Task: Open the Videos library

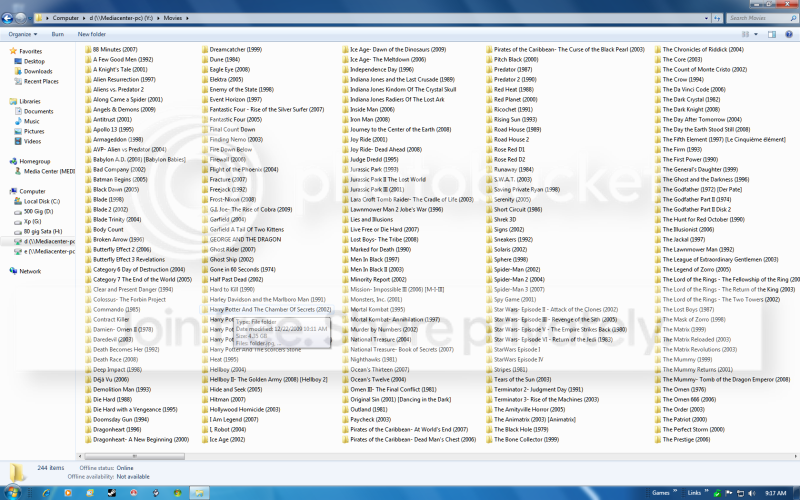Action: pyautogui.click(x=32, y=141)
